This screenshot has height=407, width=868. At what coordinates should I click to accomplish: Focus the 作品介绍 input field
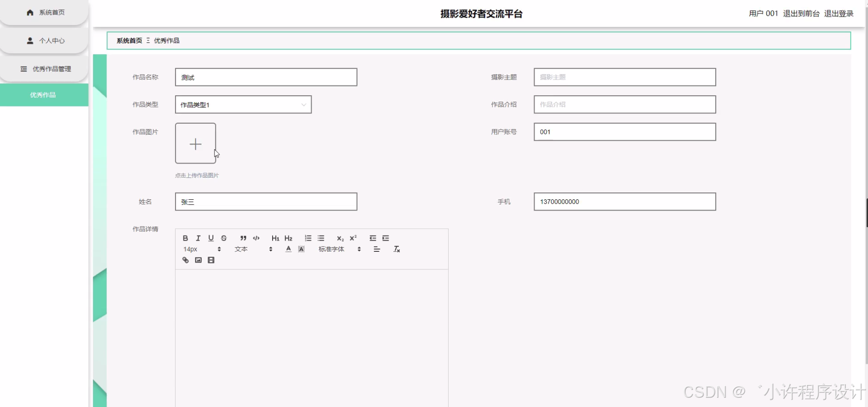pyautogui.click(x=625, y=105)
